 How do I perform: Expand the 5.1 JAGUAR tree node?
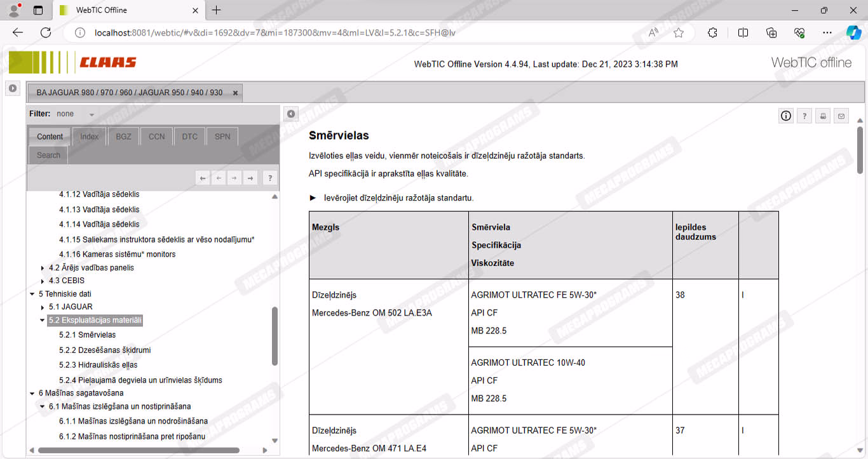click(x=43, y=307)
